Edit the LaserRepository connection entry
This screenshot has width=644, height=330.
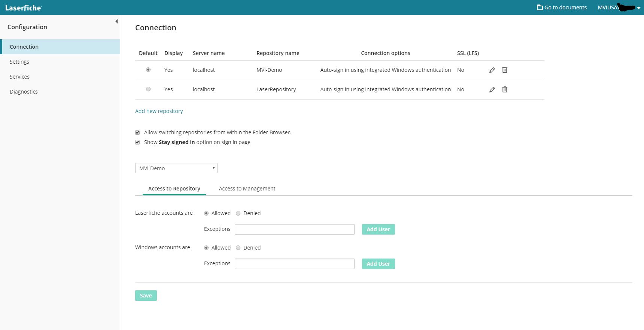492,89
